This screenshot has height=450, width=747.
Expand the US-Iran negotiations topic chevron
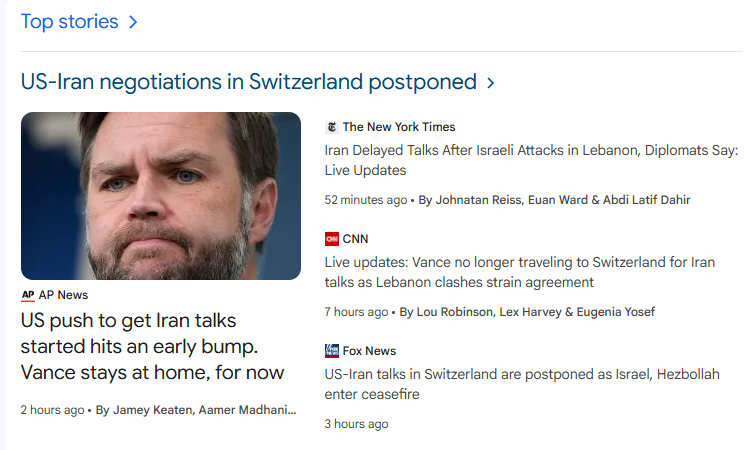click(491, 83)
